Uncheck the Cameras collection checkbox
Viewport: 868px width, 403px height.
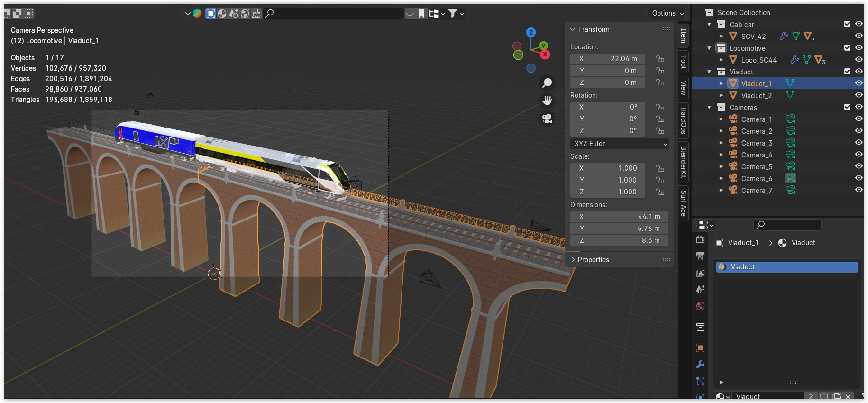tap(847, 107)
